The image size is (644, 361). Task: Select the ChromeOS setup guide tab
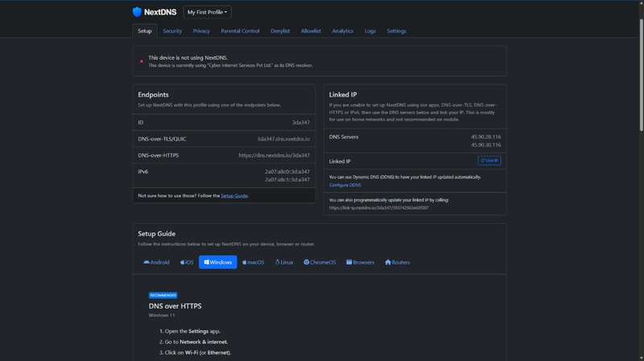click(320, 262)
